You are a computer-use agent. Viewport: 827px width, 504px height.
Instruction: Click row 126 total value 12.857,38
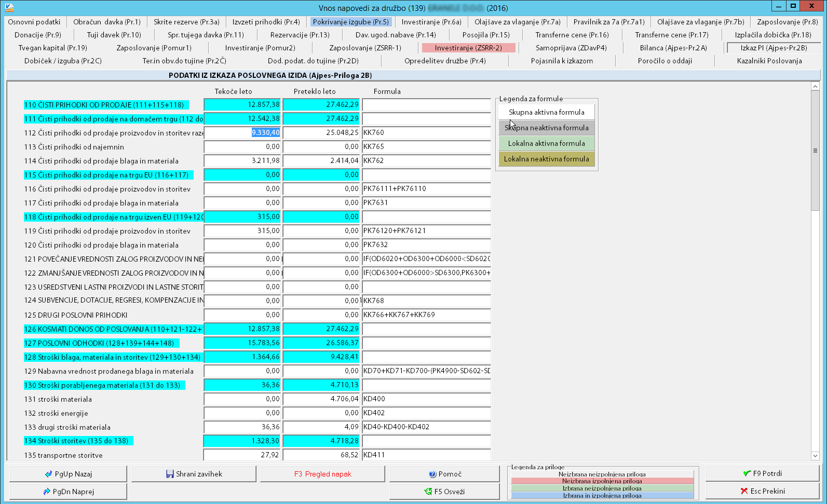(x=242, y=329)
